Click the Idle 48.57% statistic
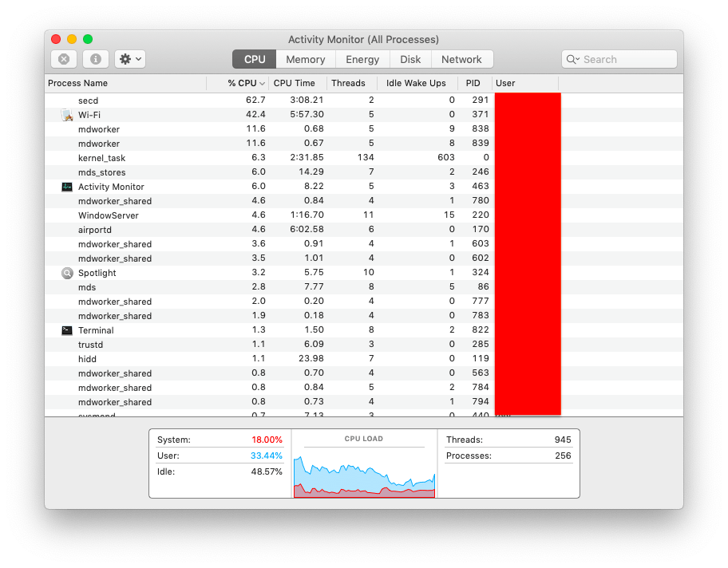728x568 pixels. [x=220, y=471]
